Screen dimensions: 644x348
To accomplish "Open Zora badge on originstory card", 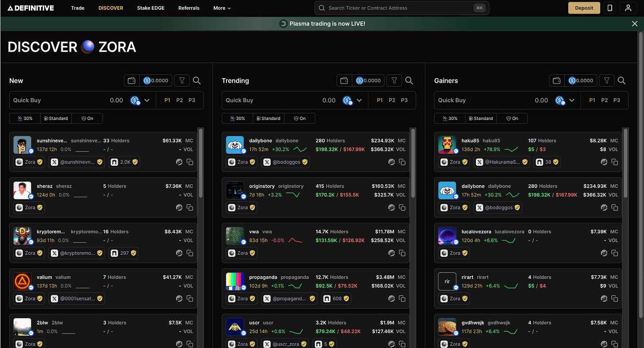I will point(241,207).
